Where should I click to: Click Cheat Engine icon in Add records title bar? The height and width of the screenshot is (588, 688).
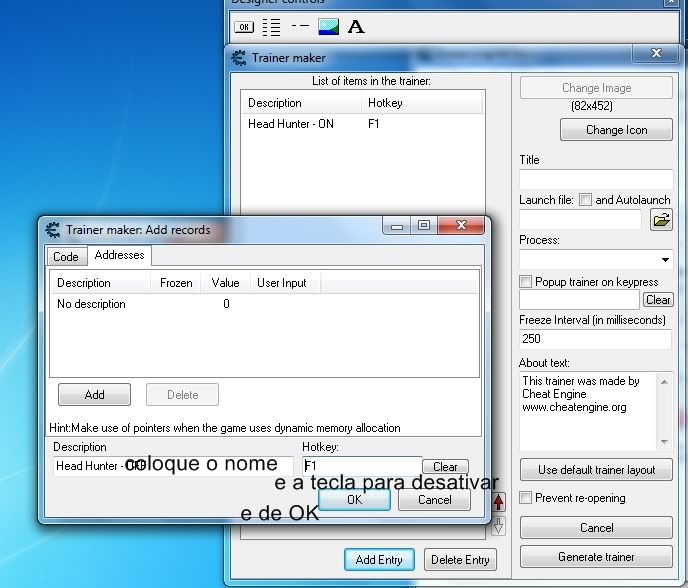click(53, 229)
